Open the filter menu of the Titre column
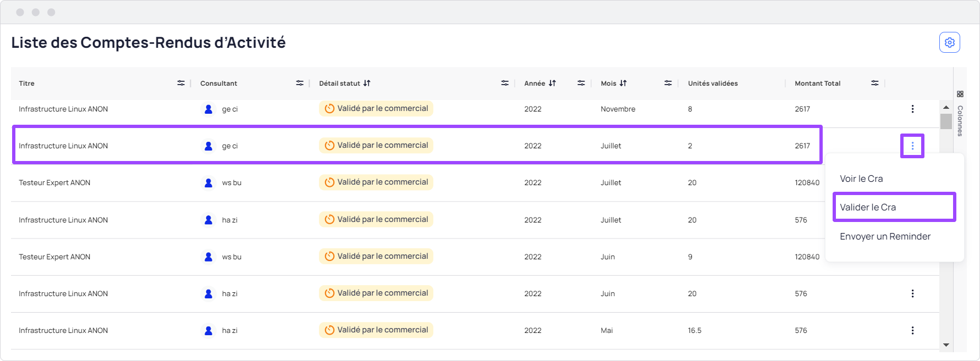This screenshot has height=361, width=980. [181, 83]
